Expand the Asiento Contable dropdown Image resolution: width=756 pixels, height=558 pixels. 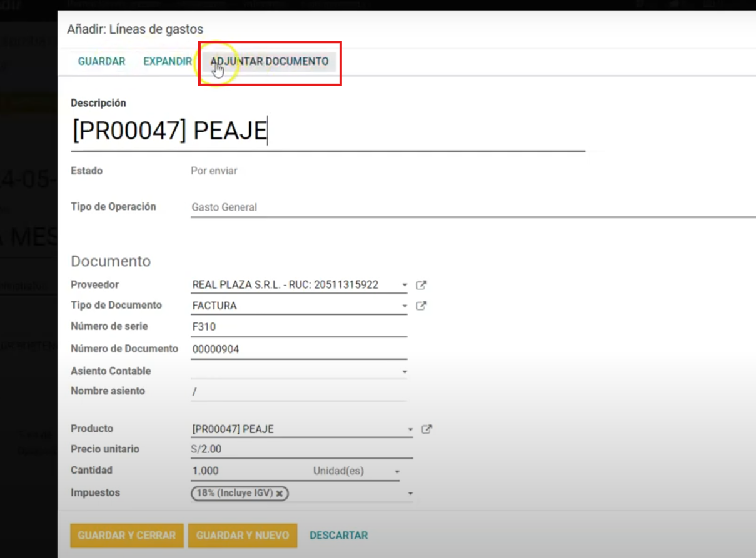405,372
